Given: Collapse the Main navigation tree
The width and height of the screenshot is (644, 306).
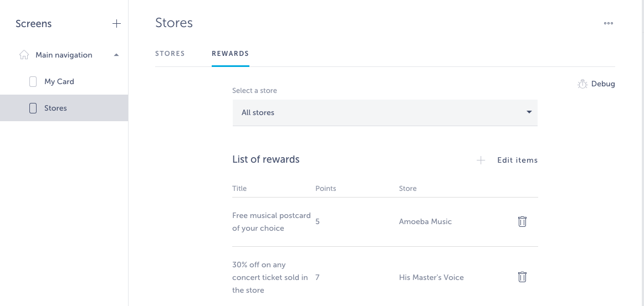Looking at the screenshot, I should pos(116,55).
